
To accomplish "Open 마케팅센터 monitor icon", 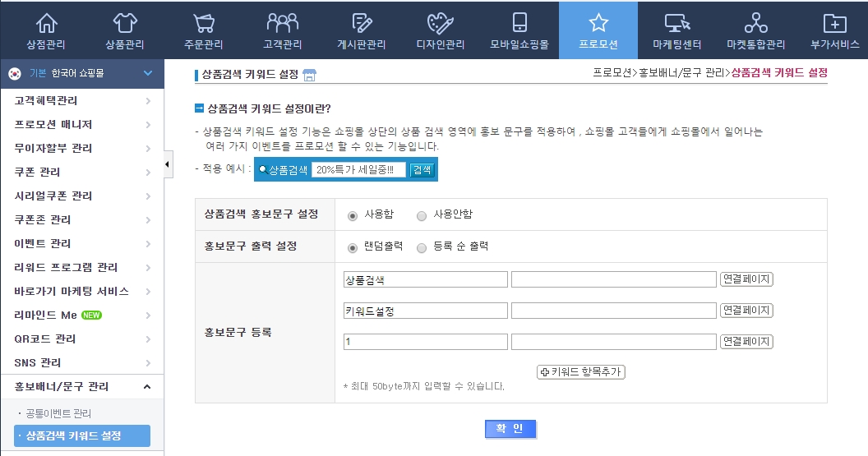I will [676, 24].
